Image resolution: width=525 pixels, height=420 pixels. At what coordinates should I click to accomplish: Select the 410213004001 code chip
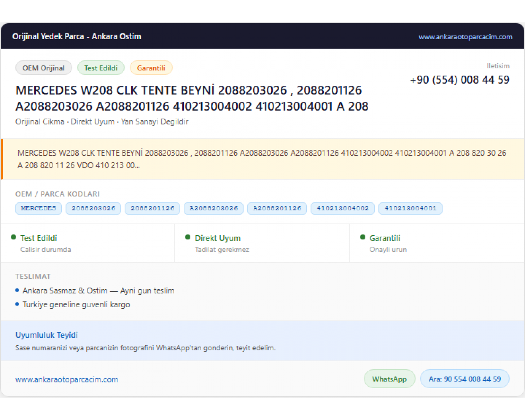411,208
